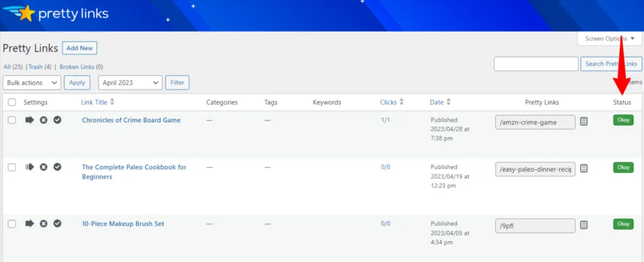Screen dimensions: 644x262
Task: Open The Complete Paleo Cookbook for Beginners link
Action: coord(134,172)
